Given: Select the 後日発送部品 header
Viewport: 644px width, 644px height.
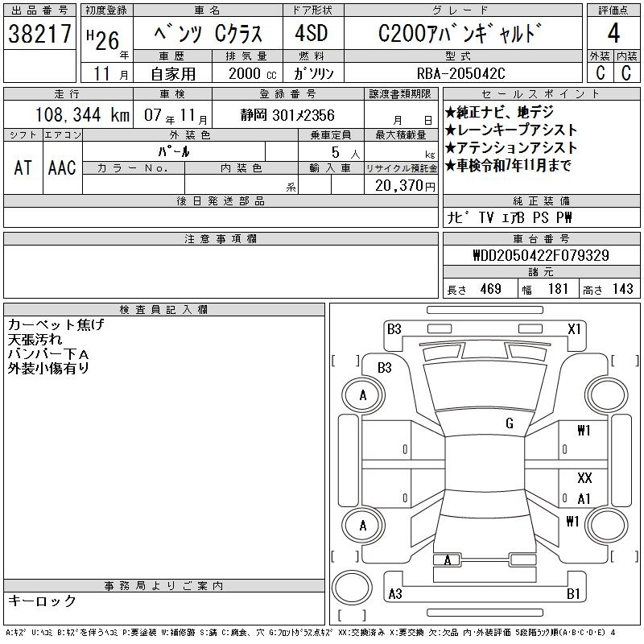Looking at the screenshot, I should point(221,201).
